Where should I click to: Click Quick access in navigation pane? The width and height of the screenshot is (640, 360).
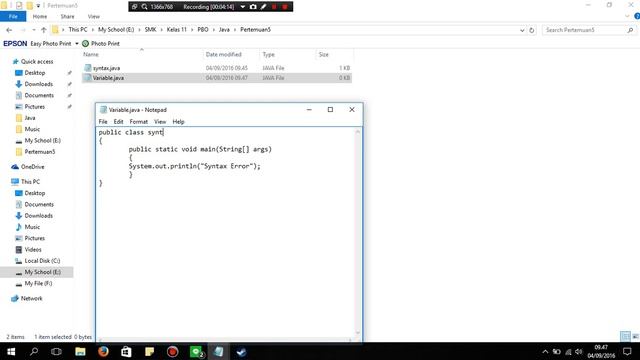[37, 61]
